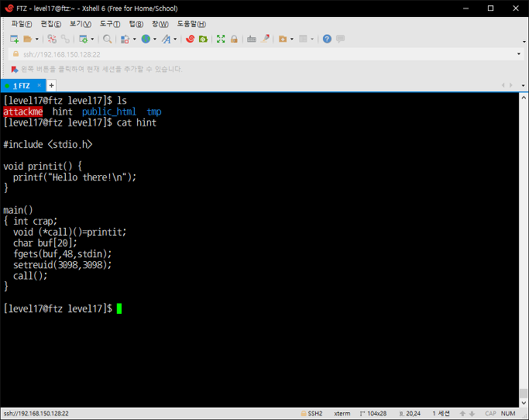529x420 pixels.
Task: Click the new folder plus icon
Action: pos(283,40)
